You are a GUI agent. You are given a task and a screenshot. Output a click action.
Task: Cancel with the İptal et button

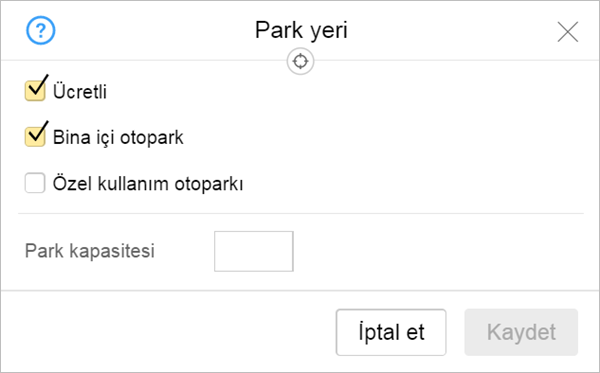[x=391, y=332]
